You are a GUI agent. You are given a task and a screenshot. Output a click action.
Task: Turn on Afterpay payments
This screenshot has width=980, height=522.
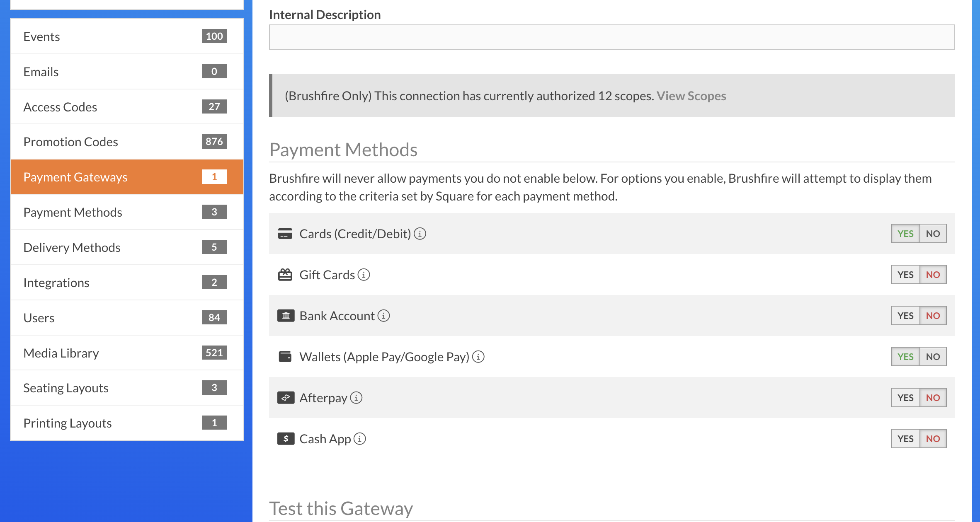(x=905, y=397)
